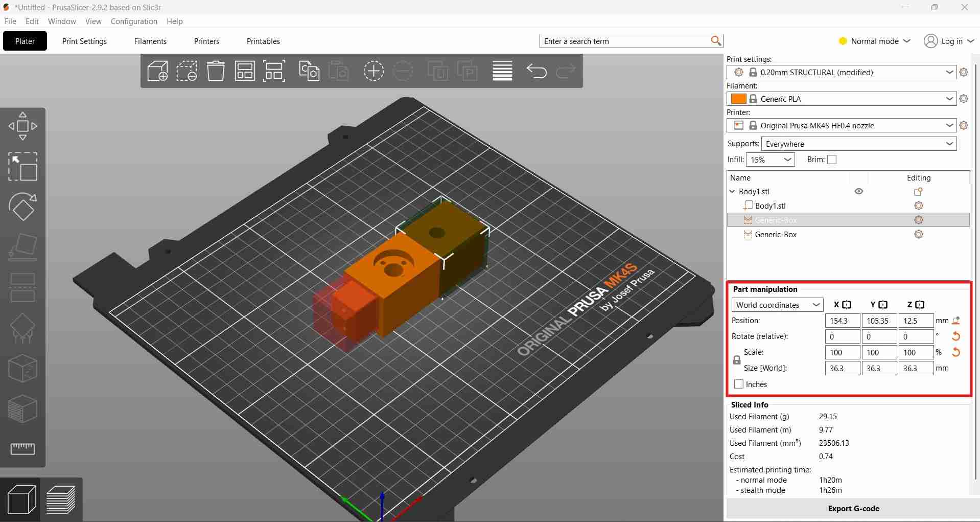The height and width of the screenshot is (522, 980).
Task: Switch to the 3D editor view
Action: (x=22, y=499)
